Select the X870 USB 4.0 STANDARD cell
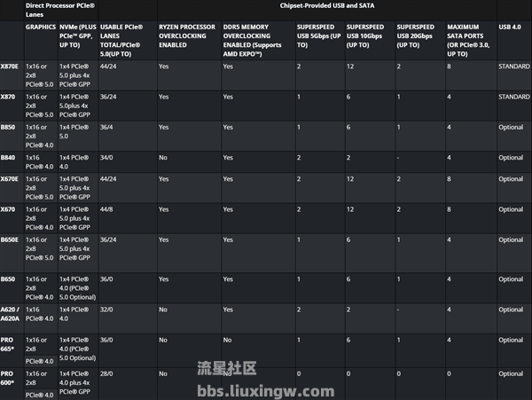 click(514, 97)
